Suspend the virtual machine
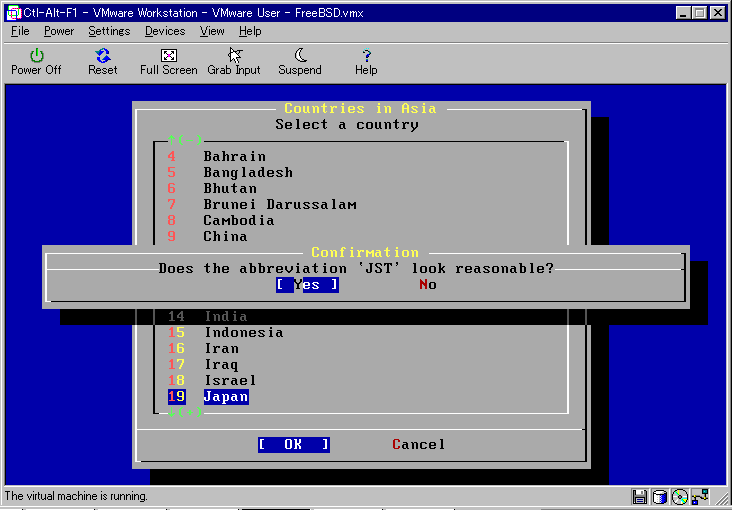This screenshot has width=732, height=510. click(x=300, y=61)
